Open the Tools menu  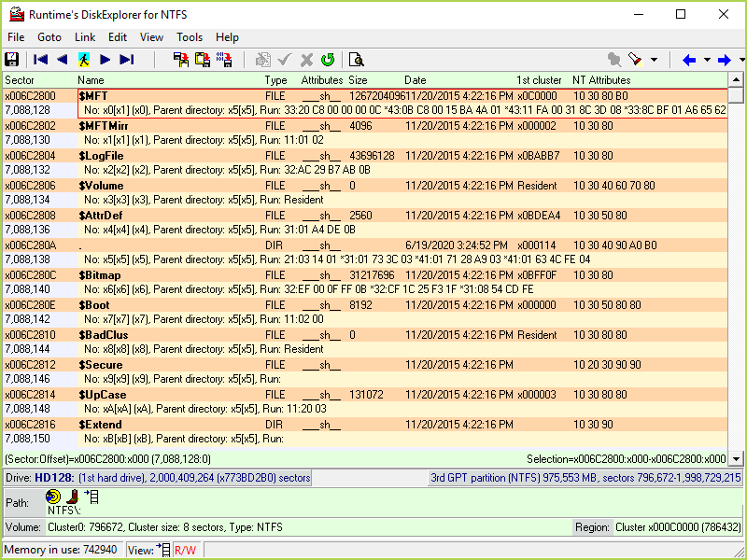[x=190, y=37]
